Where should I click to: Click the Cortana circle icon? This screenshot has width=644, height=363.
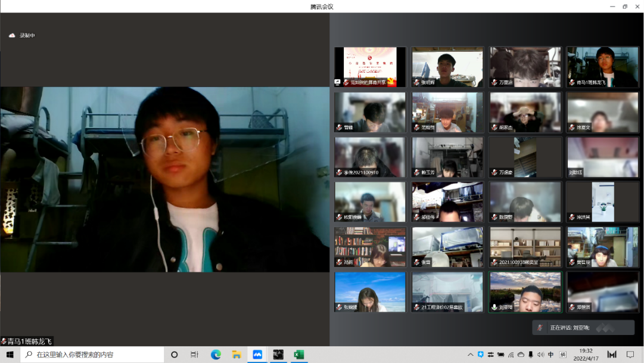click(174, 355)
